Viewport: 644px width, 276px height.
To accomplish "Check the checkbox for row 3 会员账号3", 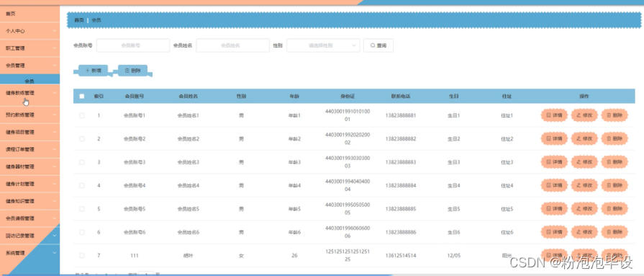I will (x=82, y=162).
